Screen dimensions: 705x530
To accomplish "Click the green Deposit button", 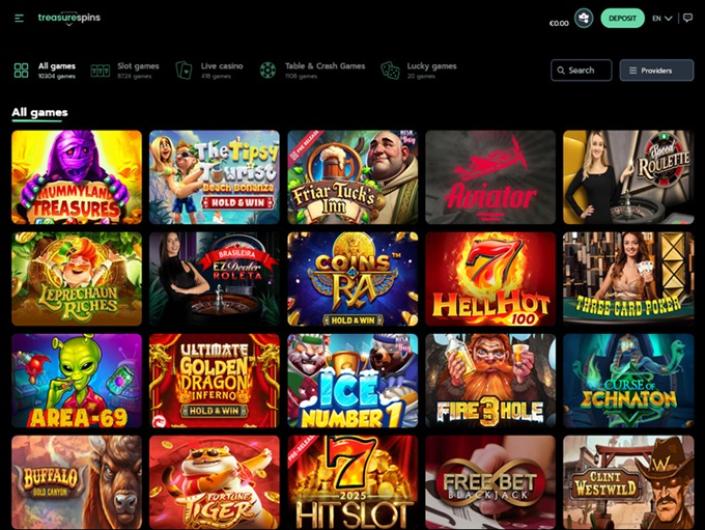I will pos(622,18).
